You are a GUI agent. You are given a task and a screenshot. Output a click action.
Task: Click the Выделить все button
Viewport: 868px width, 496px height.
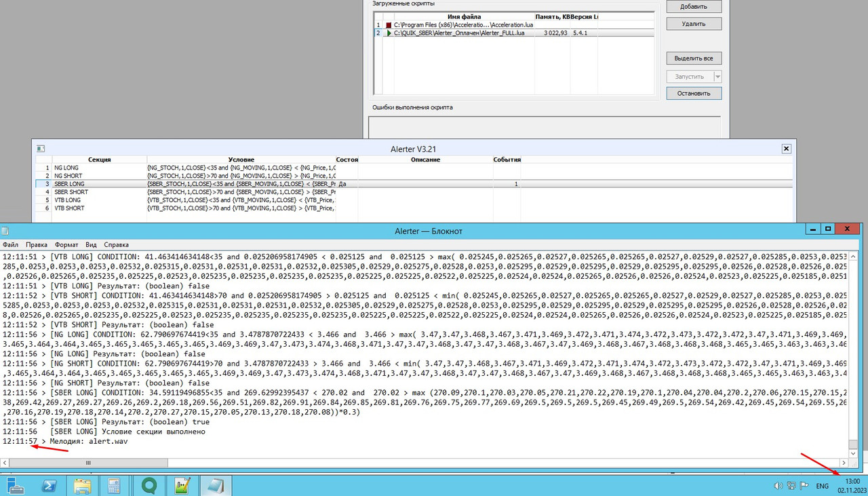[694, 58]
